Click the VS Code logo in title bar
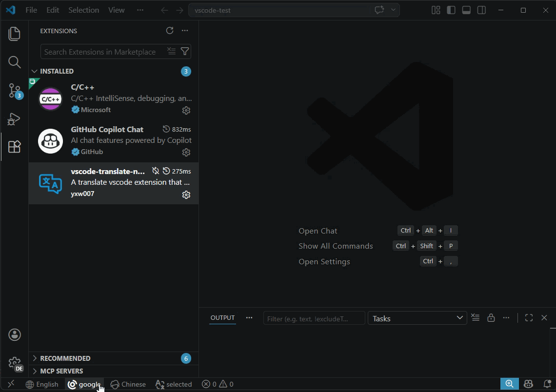Screen dimensions: 556x392 point(11,10)
